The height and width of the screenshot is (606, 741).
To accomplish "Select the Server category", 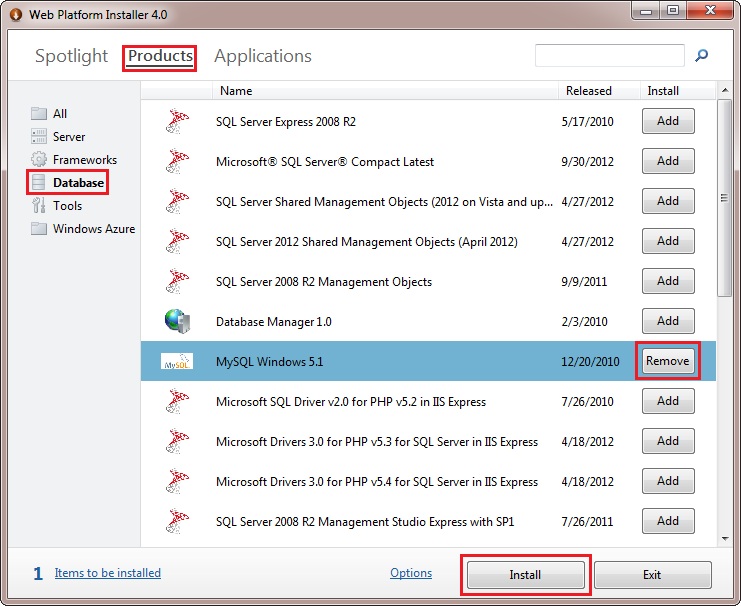I will coord(69,137).
